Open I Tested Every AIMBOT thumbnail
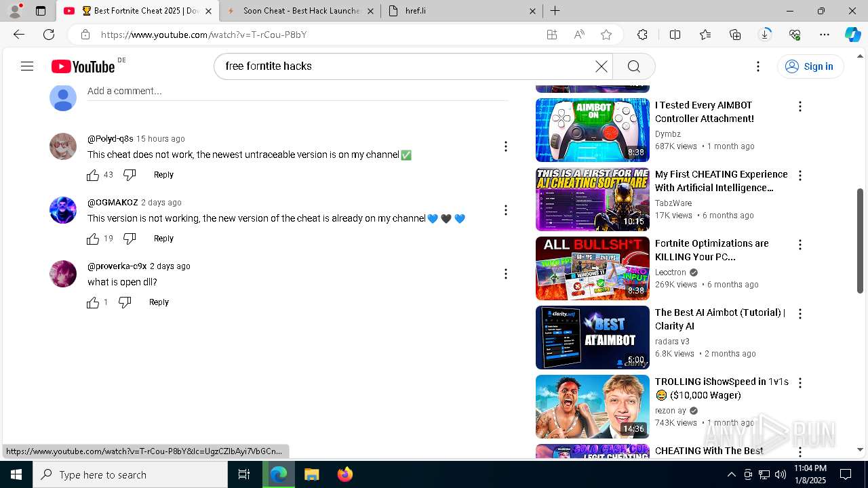Screen dimensions: 868x488 [593, 130]
